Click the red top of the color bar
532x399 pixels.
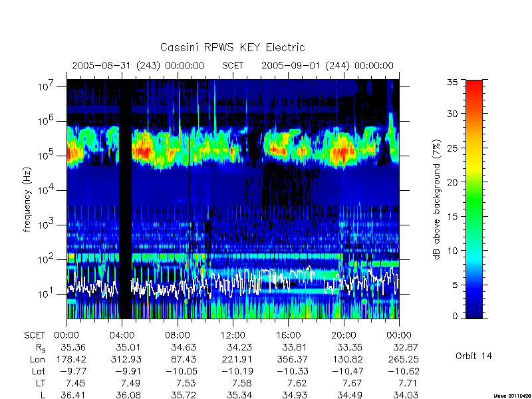pos(474,88)
